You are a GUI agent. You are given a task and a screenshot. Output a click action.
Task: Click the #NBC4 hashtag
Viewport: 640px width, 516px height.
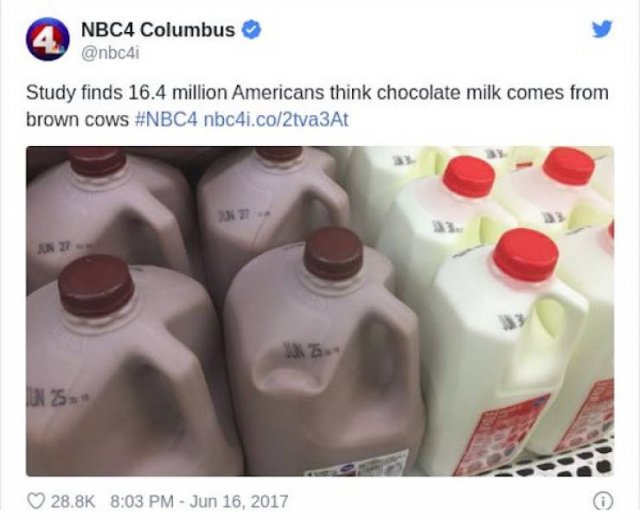(166, 120)
